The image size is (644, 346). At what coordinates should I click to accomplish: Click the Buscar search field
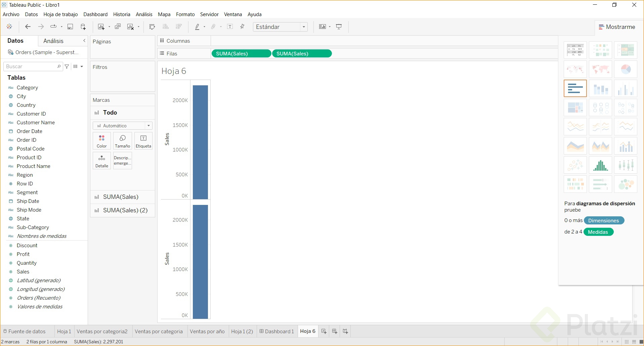(x=33, y=67)
